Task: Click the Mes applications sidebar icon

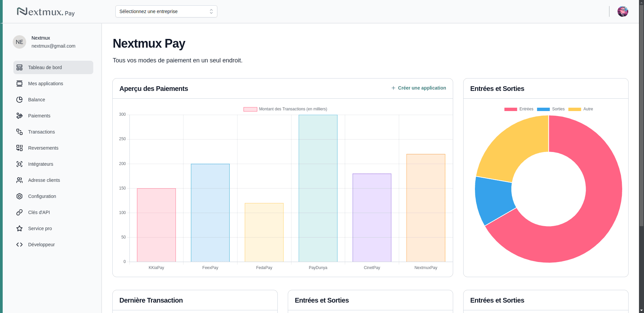Action: pos(19,84)
